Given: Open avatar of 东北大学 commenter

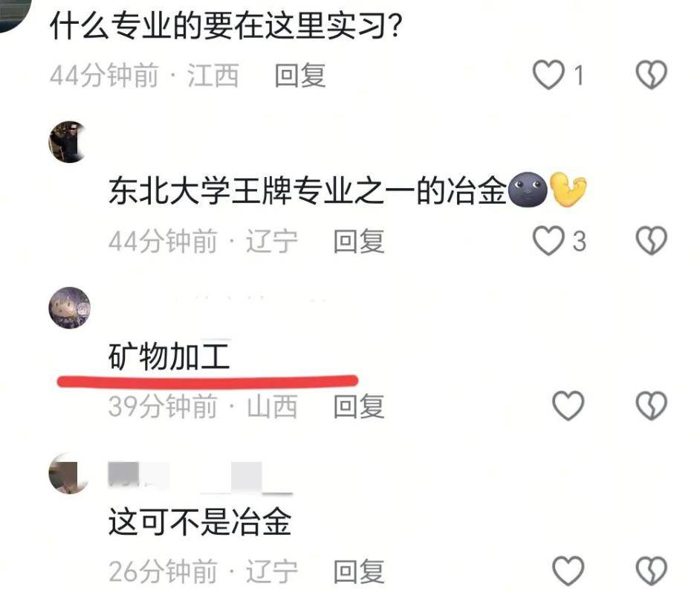Looking at the screenshot, I should click(68, 141).
